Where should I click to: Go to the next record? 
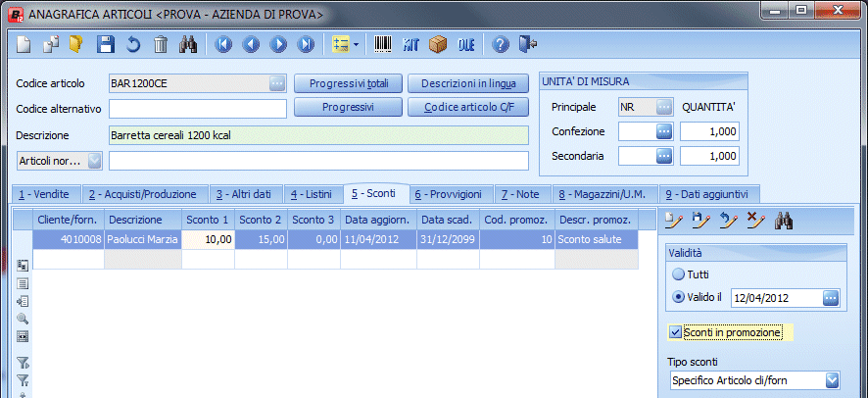point(278,45)
